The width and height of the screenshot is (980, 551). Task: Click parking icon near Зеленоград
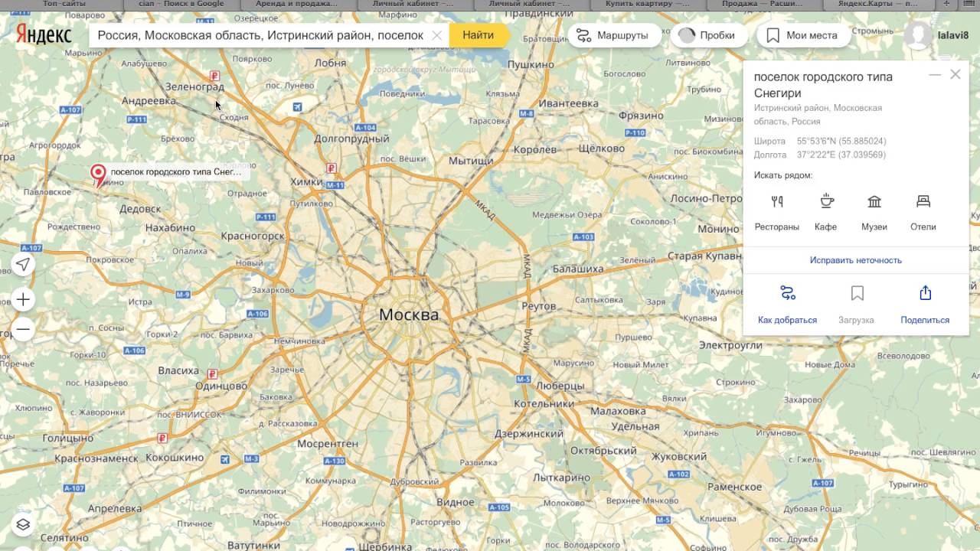(x=215, y=76)
